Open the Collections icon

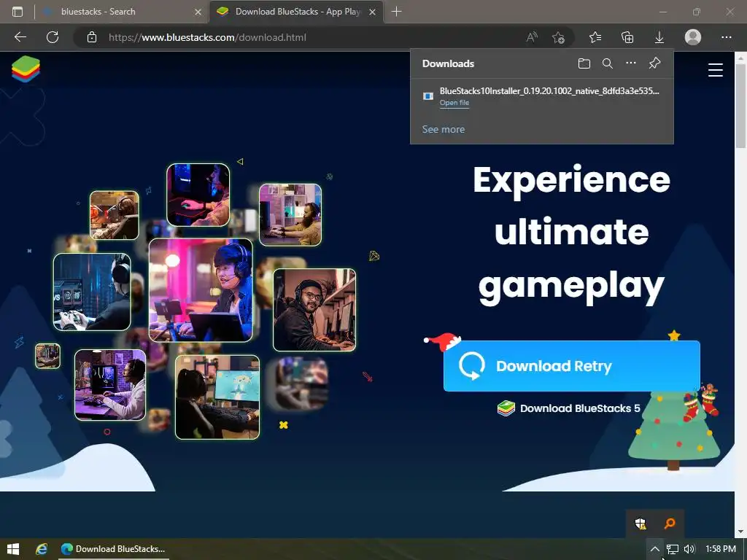[x=627, y=37]
